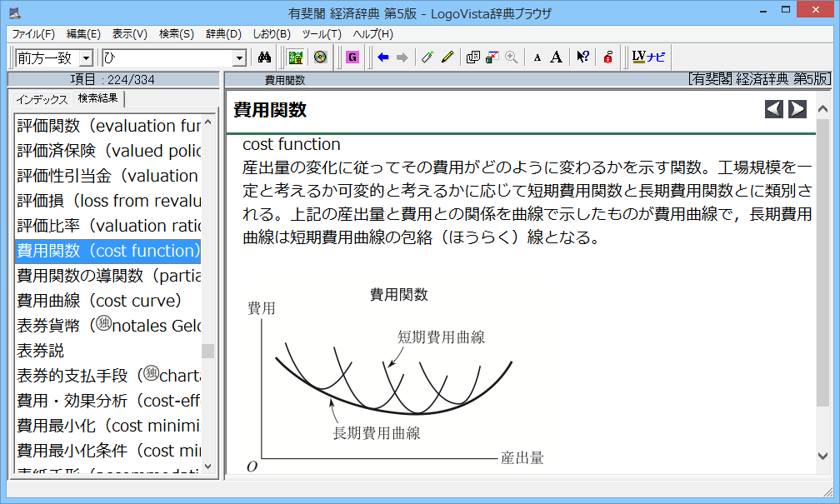Select 評価損 entry in results list
840x504 pixels.
108,201
